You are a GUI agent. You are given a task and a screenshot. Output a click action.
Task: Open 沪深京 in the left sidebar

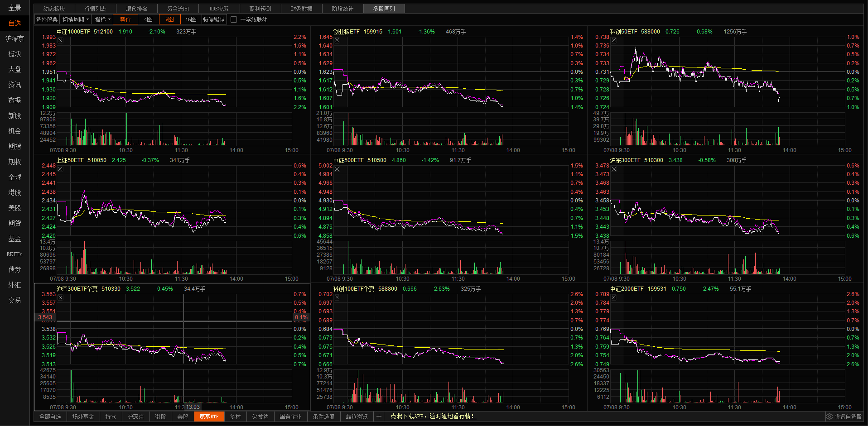(x=14, y=38)
